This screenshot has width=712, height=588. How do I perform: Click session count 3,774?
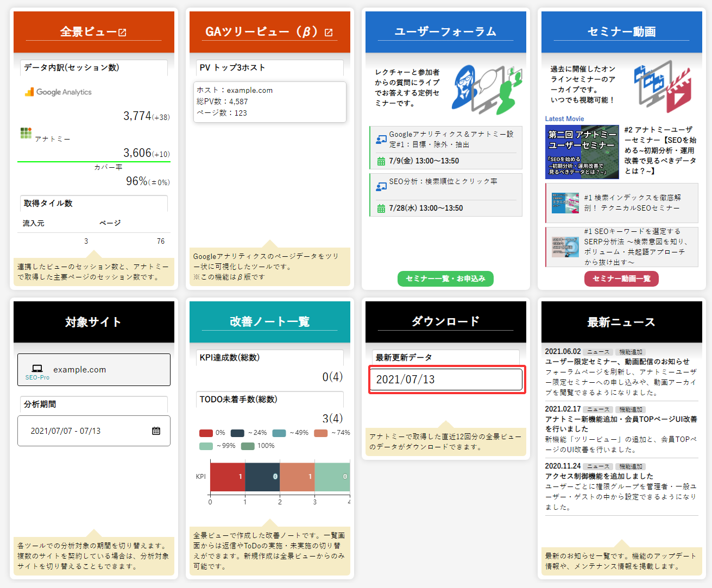point(137,116)
